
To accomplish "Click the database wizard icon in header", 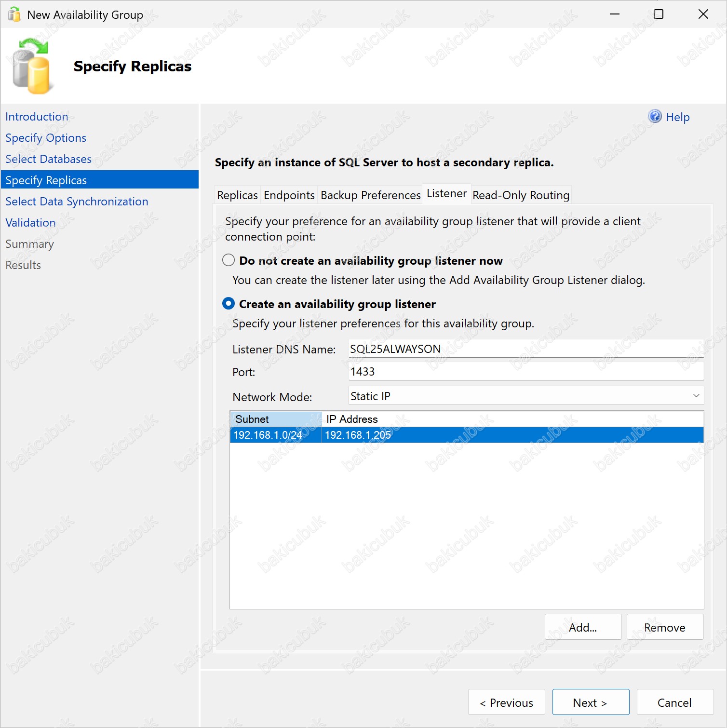I will [x=31, y=67].
